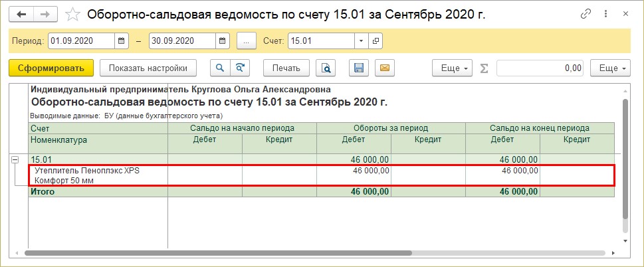Click Сальдо на конец периода header

click(540, 128)
